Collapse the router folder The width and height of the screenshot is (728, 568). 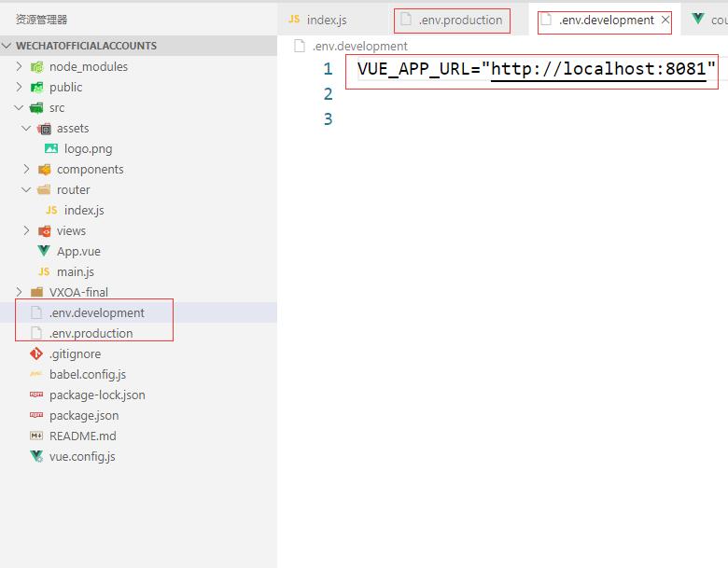(27, 190)
